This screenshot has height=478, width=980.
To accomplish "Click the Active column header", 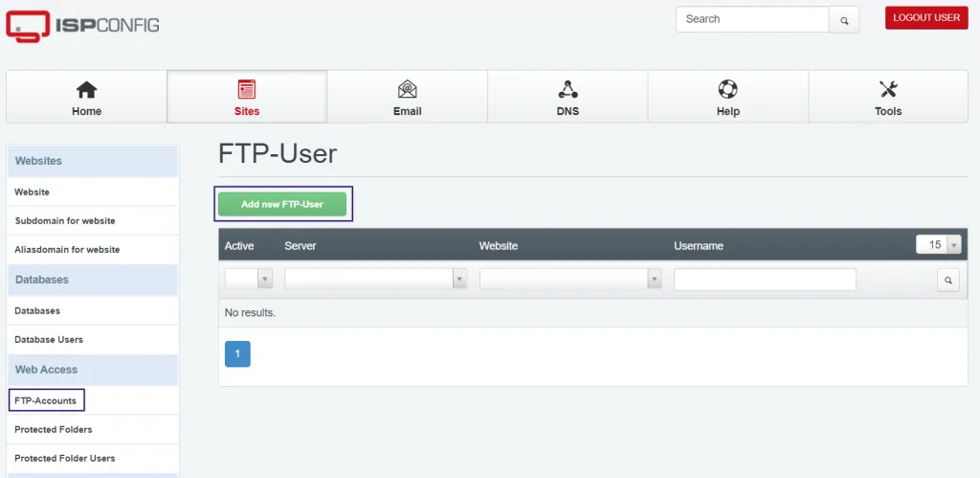I will point(239,246).
